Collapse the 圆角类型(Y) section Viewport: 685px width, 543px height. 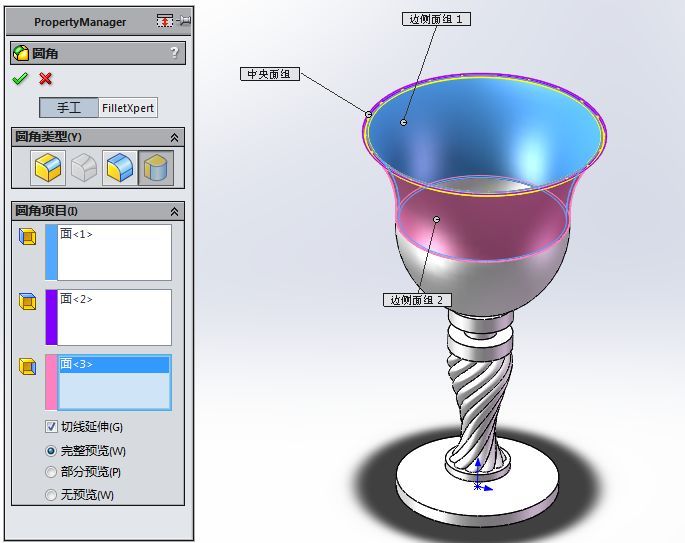pos(174,138)
